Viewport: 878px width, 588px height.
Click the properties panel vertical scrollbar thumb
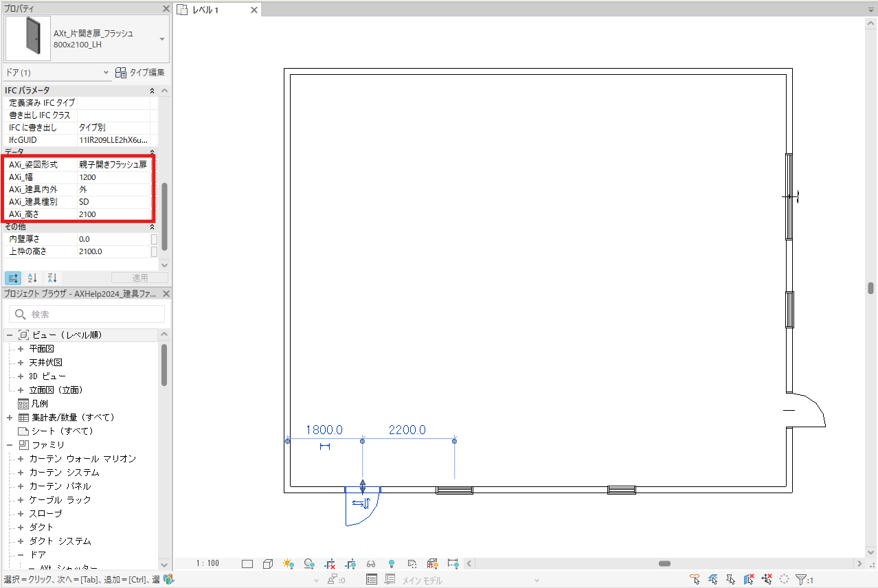coord(164,216)
